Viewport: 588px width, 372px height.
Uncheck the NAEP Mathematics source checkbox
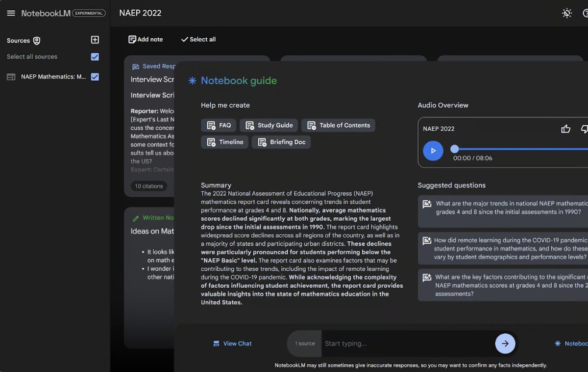coord(95,77)
